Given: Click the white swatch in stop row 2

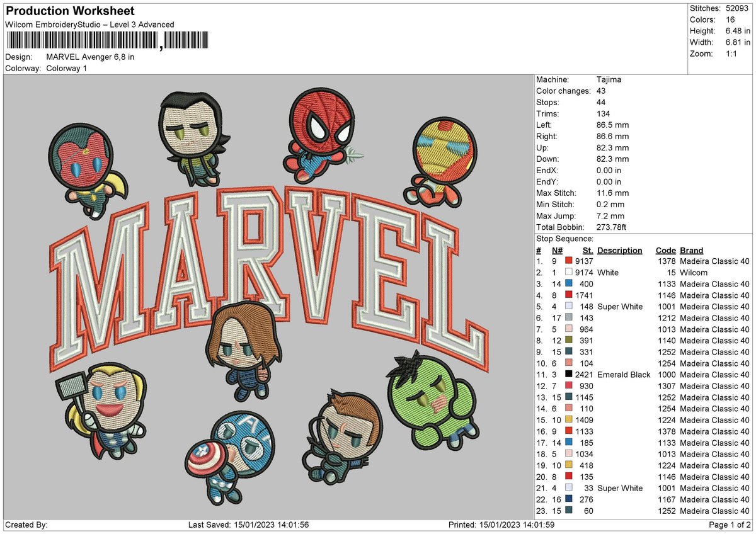Looking at the screenshot, I should [x=568, y=273].
